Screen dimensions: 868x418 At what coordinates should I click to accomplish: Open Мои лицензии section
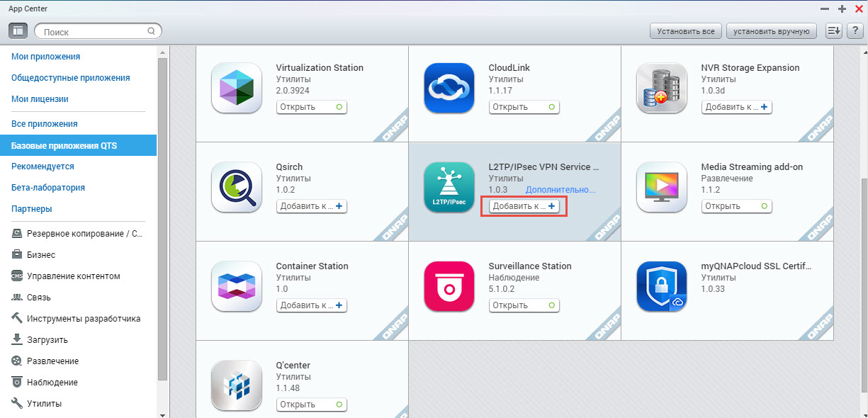click(x=40, y=99)
